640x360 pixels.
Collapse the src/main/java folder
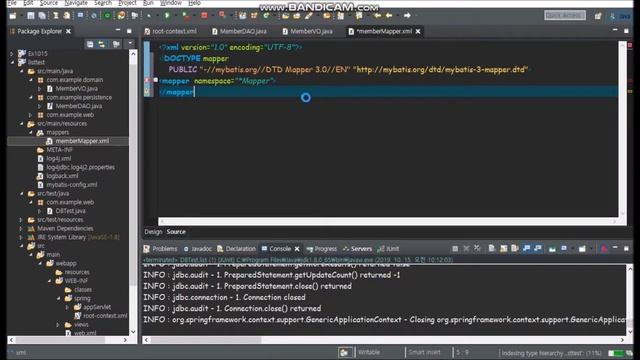coord(21,71)
